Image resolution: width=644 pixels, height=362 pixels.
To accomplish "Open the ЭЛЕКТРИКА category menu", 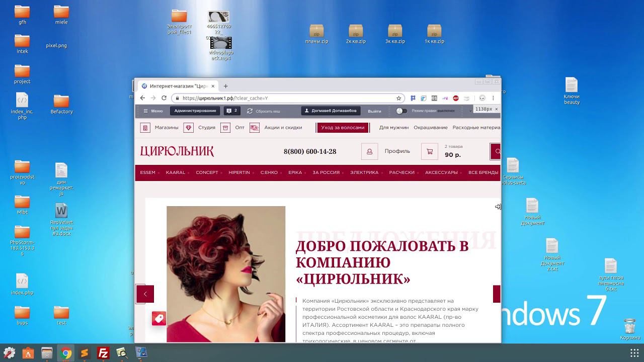I will point(364,172).
